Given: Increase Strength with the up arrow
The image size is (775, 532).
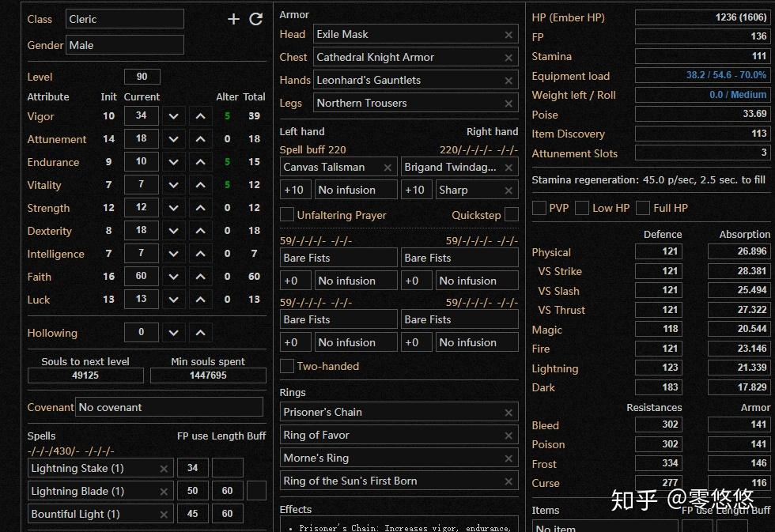Looking at the screenshot, I should (x=200, y=208).
